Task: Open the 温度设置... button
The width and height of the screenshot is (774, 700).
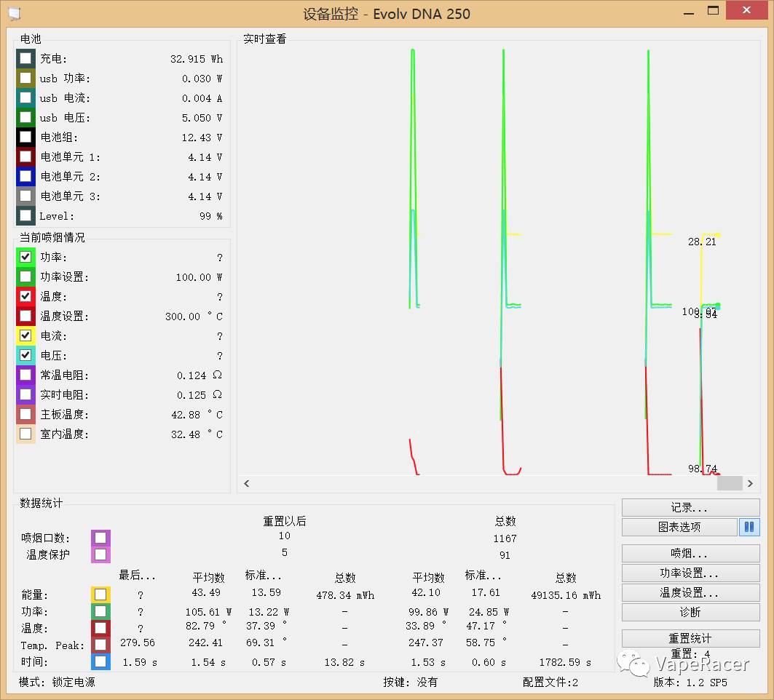Action: pos(690,592)
